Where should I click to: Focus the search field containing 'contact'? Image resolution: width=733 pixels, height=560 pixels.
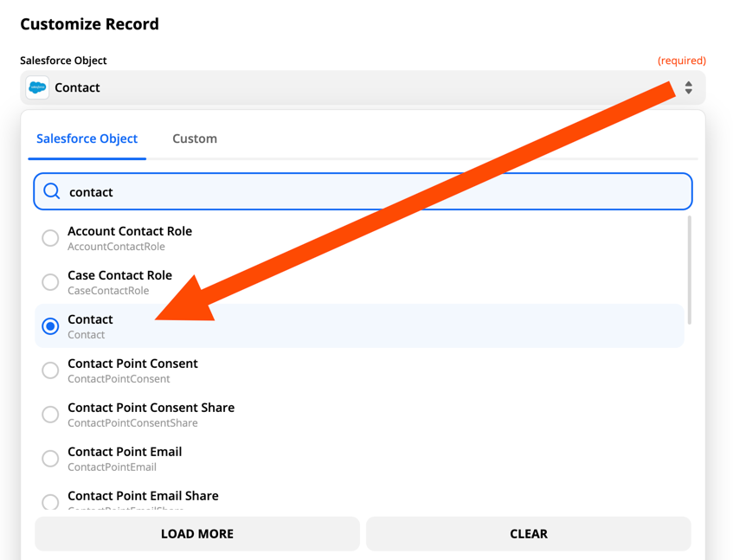point(363,191)
